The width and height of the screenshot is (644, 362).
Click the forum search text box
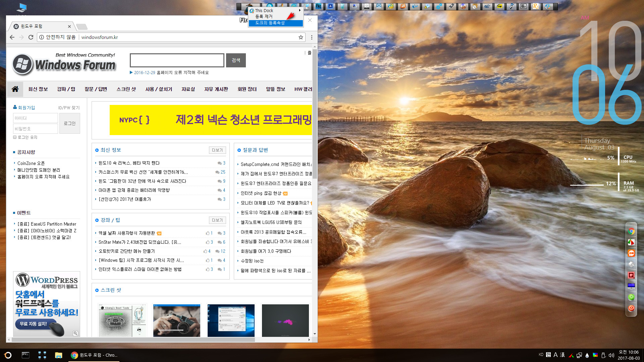pos(177,60)
